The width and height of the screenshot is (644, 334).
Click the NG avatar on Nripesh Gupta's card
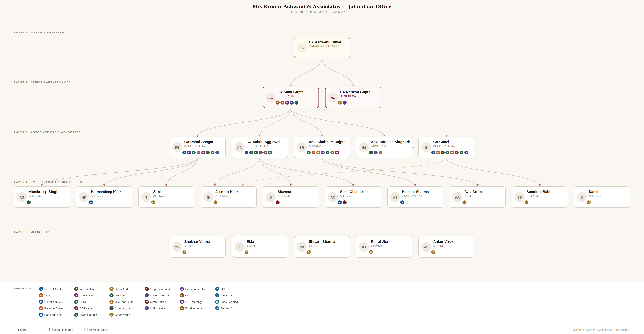tap(333, 98)
